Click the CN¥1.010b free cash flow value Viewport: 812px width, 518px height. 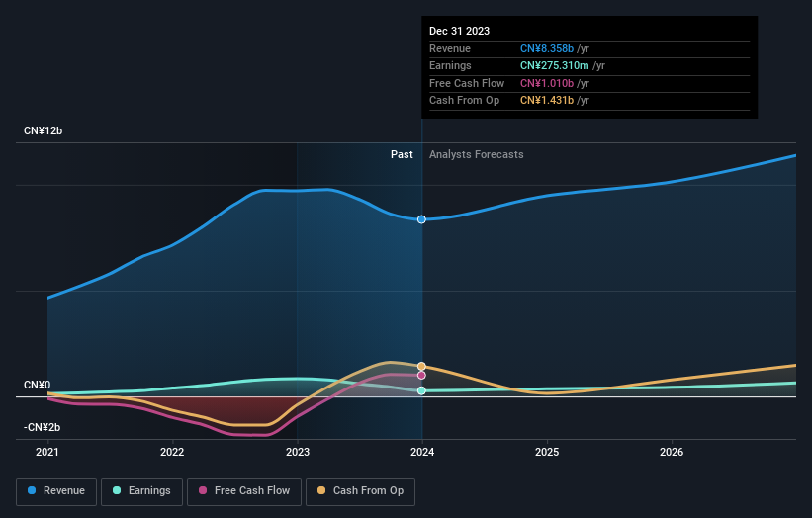tap(547, 83)
